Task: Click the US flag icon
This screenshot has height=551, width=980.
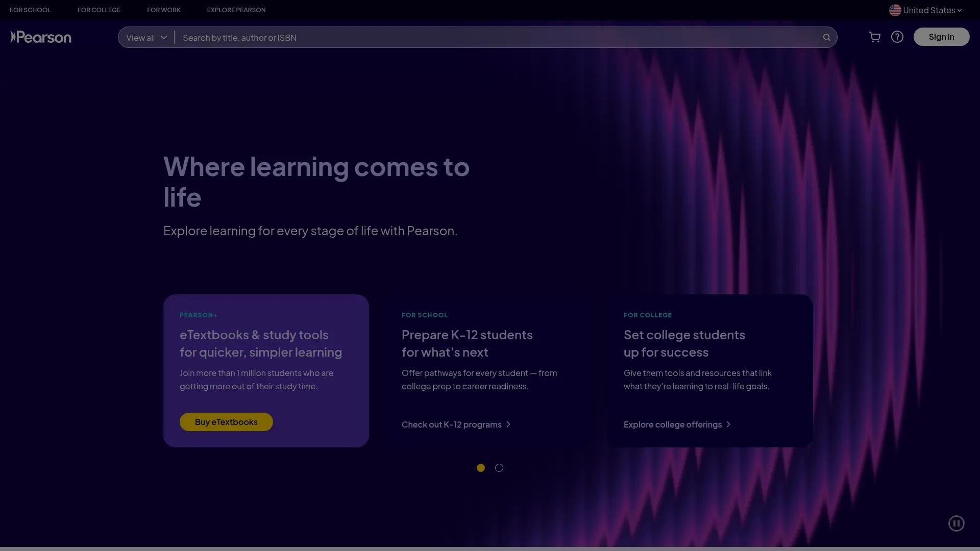Action: 895,10
